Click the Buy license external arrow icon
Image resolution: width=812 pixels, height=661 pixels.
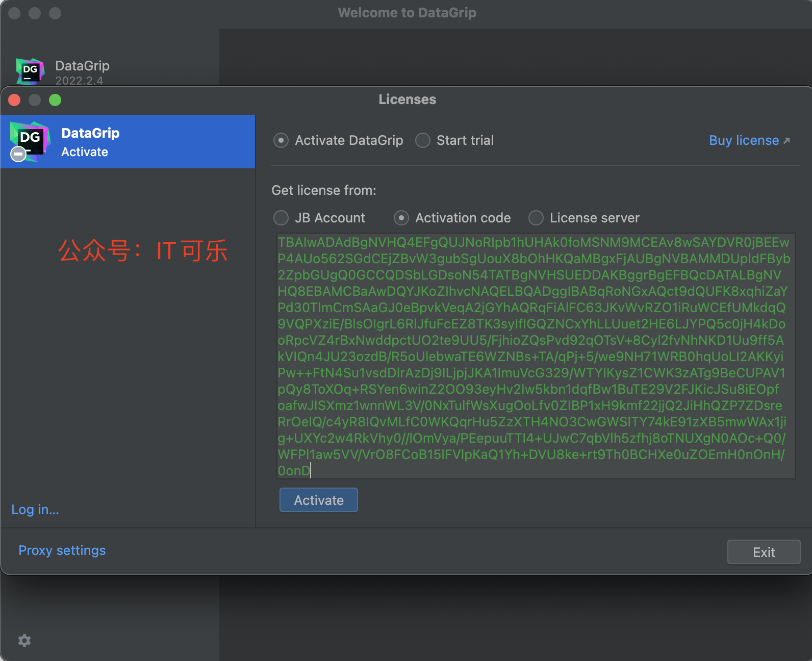786,141
